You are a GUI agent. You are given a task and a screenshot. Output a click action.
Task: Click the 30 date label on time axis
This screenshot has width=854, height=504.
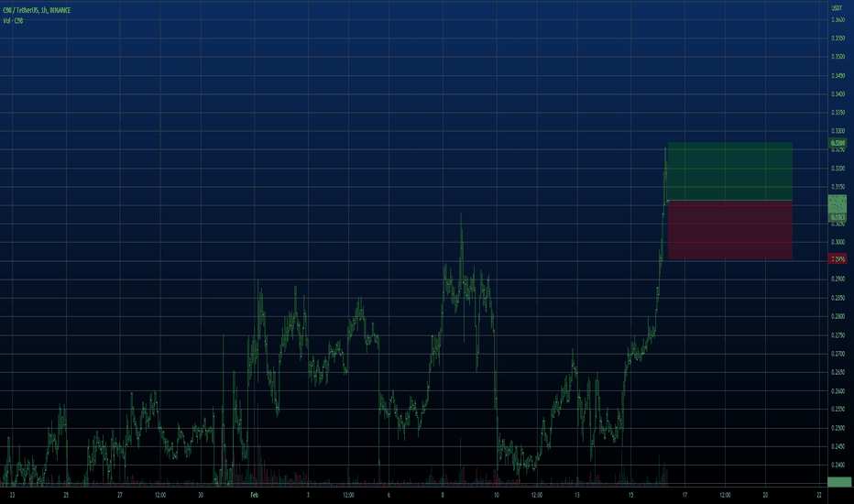coord(201,495)
